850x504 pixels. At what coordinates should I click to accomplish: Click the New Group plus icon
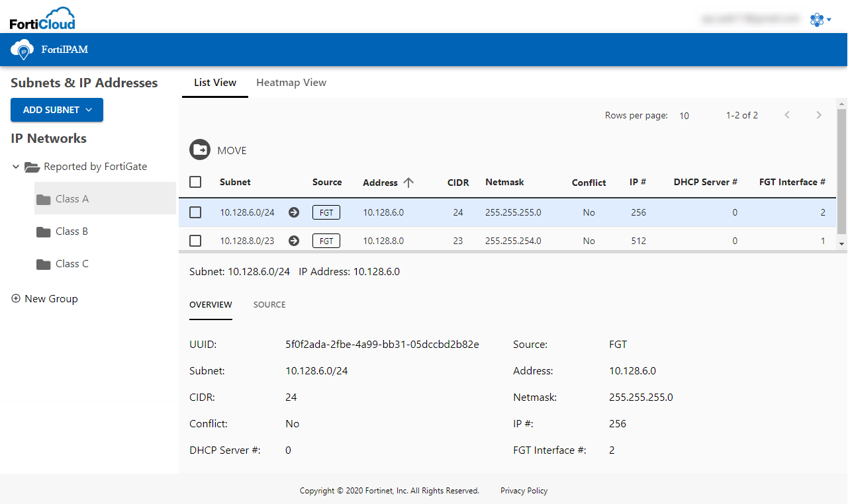tap(16, 299)
